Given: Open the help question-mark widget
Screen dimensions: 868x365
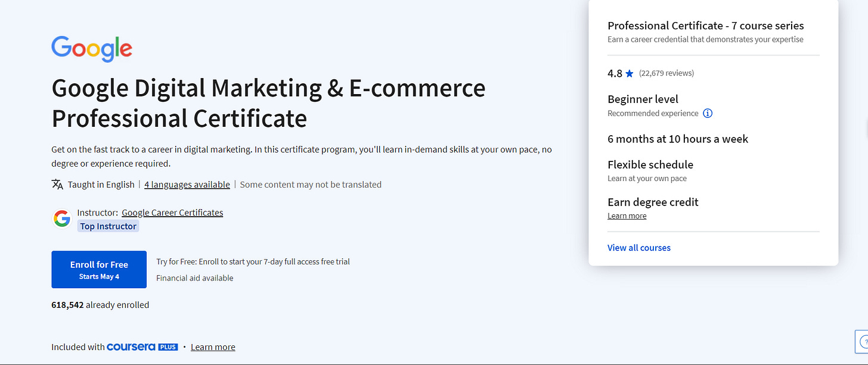Looking at the screenshot, I should tap(863, 342).
